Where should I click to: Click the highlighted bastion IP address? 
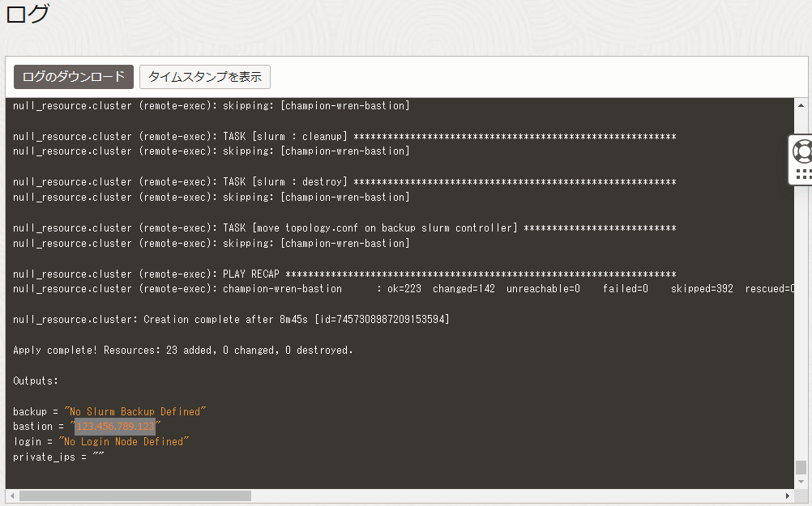pyautogui.click(x=115, y=427)
